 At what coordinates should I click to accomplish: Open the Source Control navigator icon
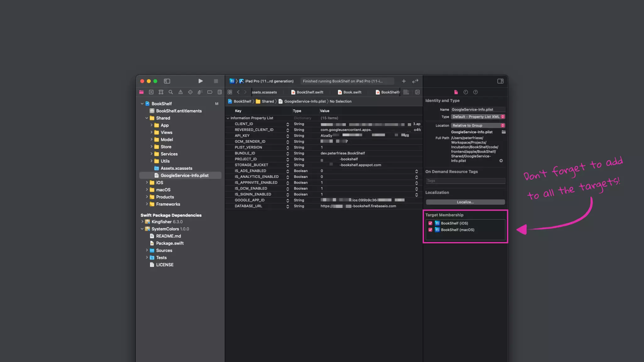pos(151,92)
